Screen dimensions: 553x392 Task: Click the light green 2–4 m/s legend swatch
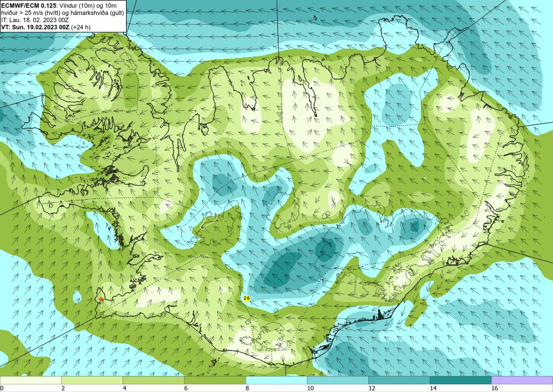pyautogui.click(x=92, y=380)
